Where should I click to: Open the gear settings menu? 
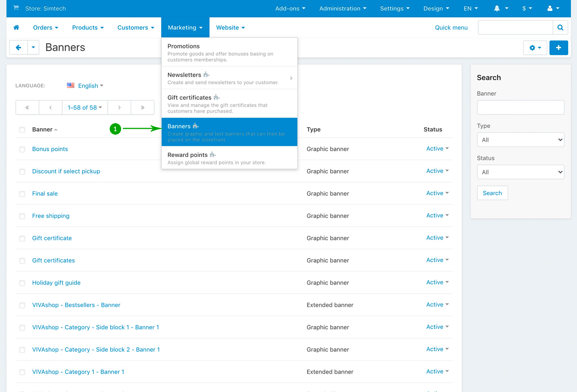click(x=535, y=48)
